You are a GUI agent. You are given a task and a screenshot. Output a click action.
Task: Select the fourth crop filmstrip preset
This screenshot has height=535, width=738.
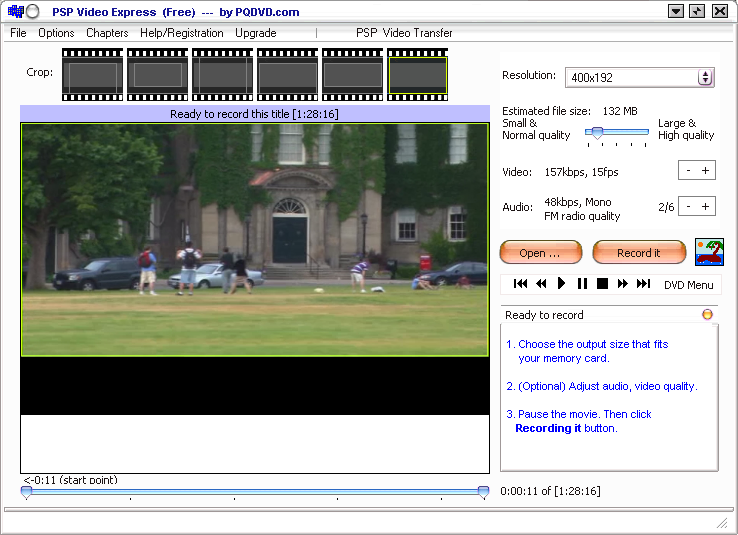point(287,74)
